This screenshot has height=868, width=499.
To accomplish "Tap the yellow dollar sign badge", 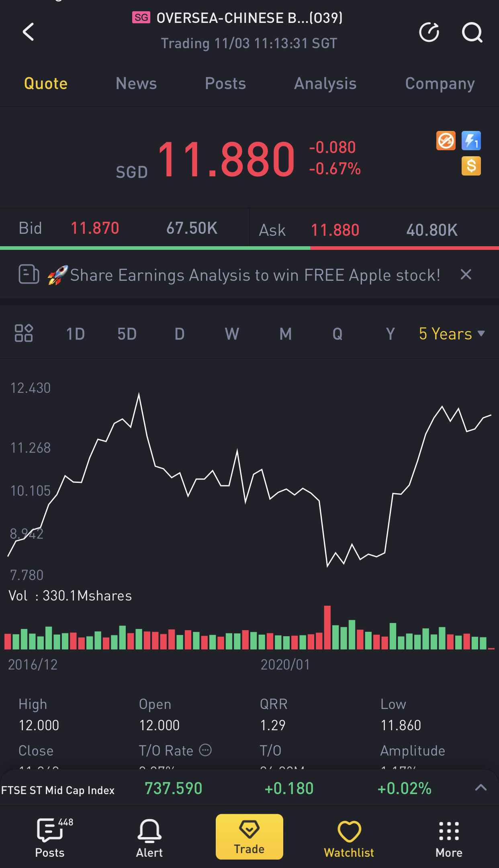I will [x=471, y=166].
